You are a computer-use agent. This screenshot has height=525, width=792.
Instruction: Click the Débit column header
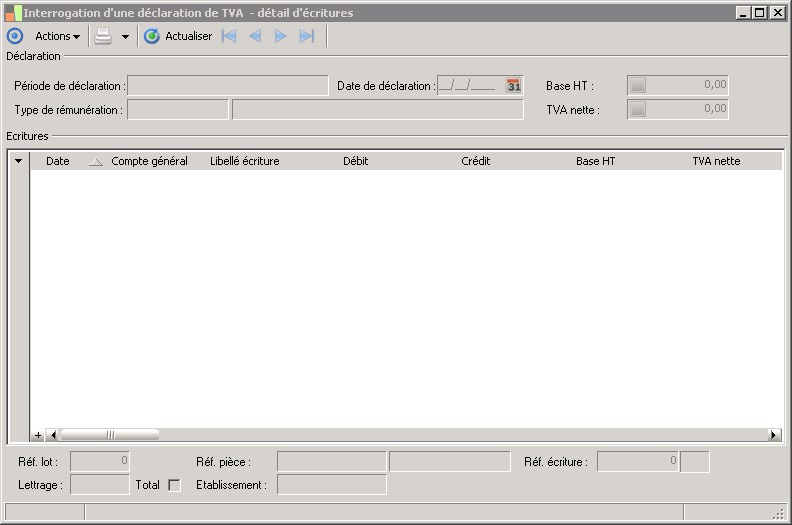356,161
